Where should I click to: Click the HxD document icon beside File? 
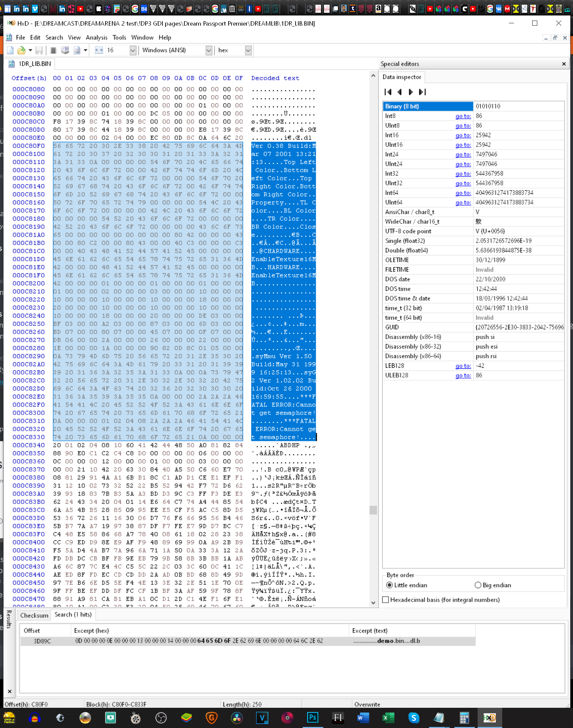click(x=9, y=37)
